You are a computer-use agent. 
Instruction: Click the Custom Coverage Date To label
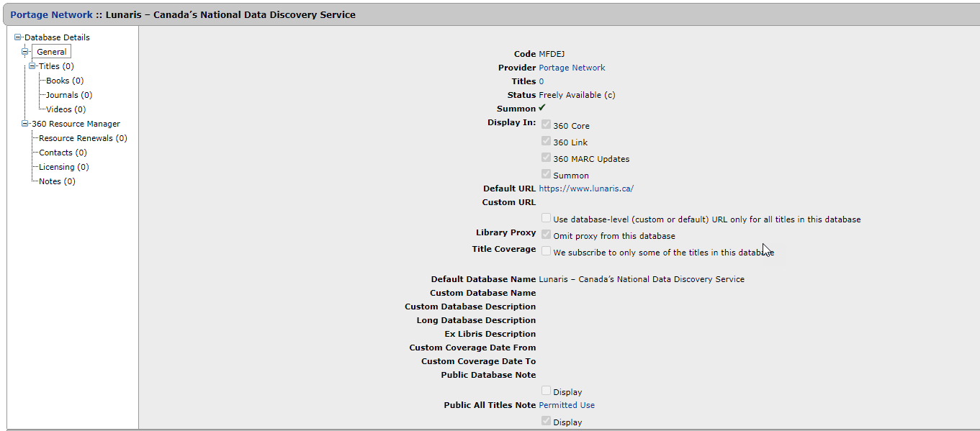tap(479, 361)
